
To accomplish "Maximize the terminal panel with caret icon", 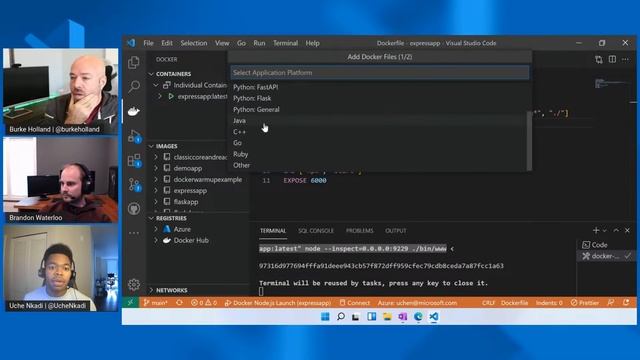I will coord(616,231).
